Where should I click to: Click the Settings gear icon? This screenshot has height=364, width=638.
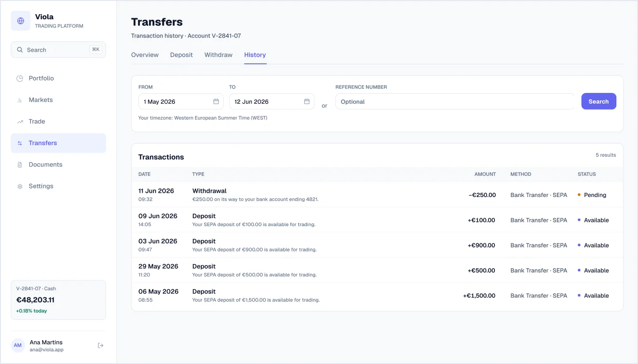pos(20,186)
